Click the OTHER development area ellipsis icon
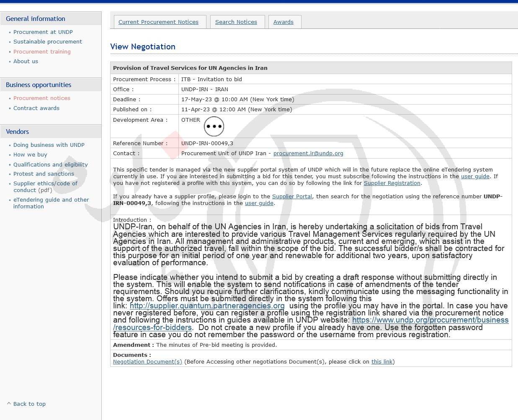The width and height of the screenshot is (518, 420). (214, 126)
